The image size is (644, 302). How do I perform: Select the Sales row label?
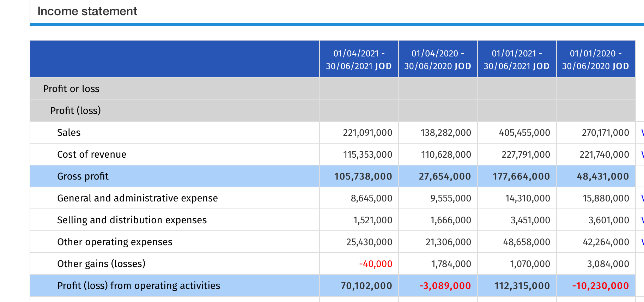(69, 133)
